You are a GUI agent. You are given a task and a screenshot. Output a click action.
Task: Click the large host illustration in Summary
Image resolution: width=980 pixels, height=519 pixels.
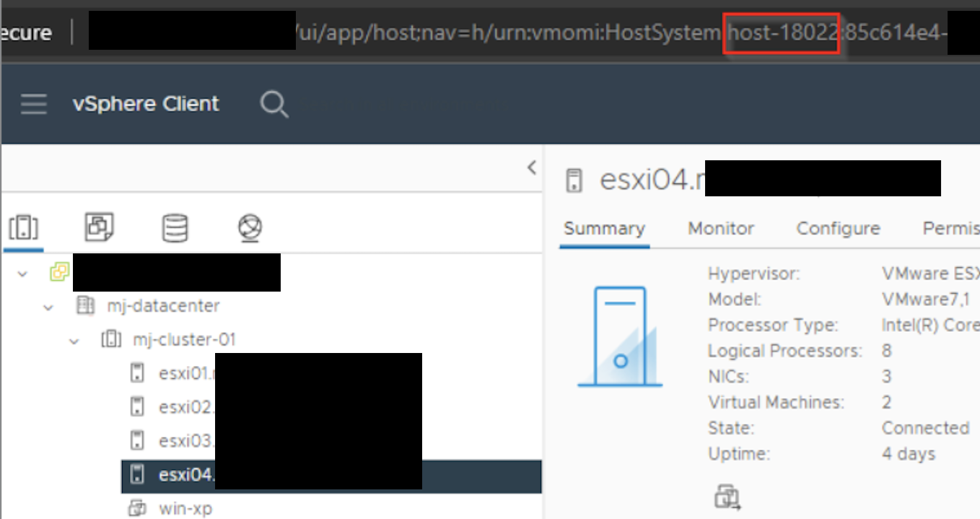[620, 336]
